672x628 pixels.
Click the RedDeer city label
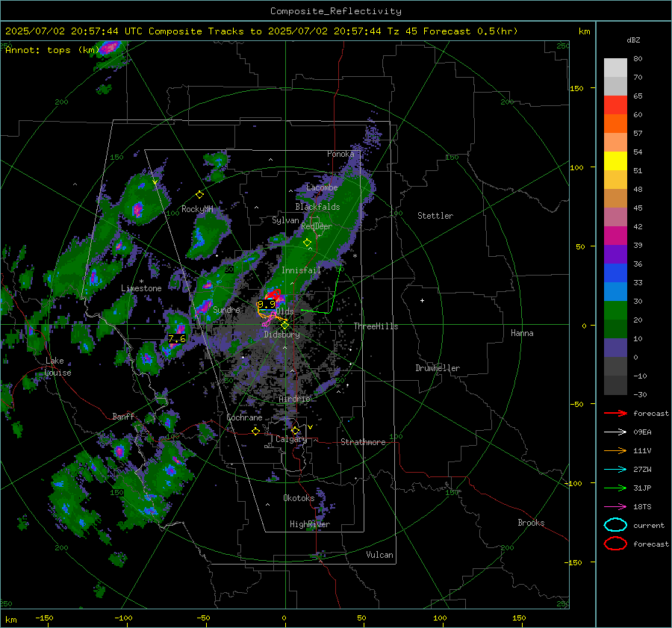click(x=317, y=226)
